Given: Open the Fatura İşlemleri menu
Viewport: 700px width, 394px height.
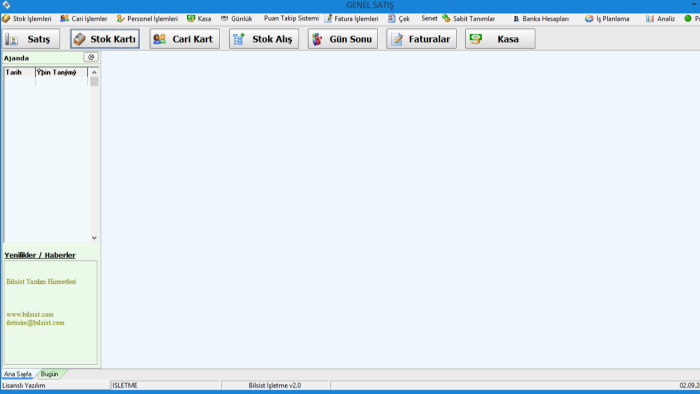Looking at the screenshot, I should [352, 19].
